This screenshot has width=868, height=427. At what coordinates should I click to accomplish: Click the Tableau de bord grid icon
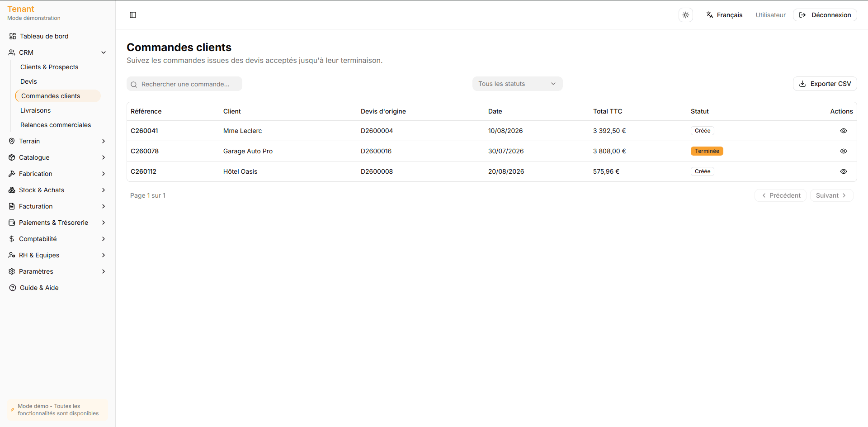[x=13, y=36]
